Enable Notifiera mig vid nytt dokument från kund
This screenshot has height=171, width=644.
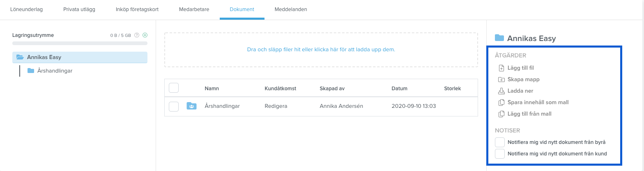pyautogui.click(x=500, y=154)
